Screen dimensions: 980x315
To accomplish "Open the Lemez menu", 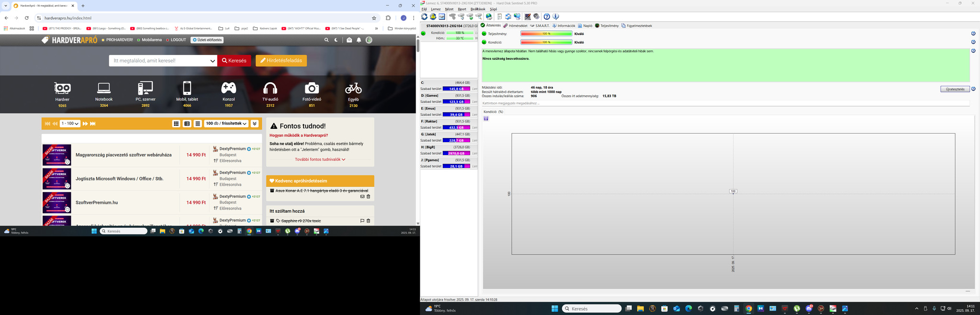I will coord(436,9).
